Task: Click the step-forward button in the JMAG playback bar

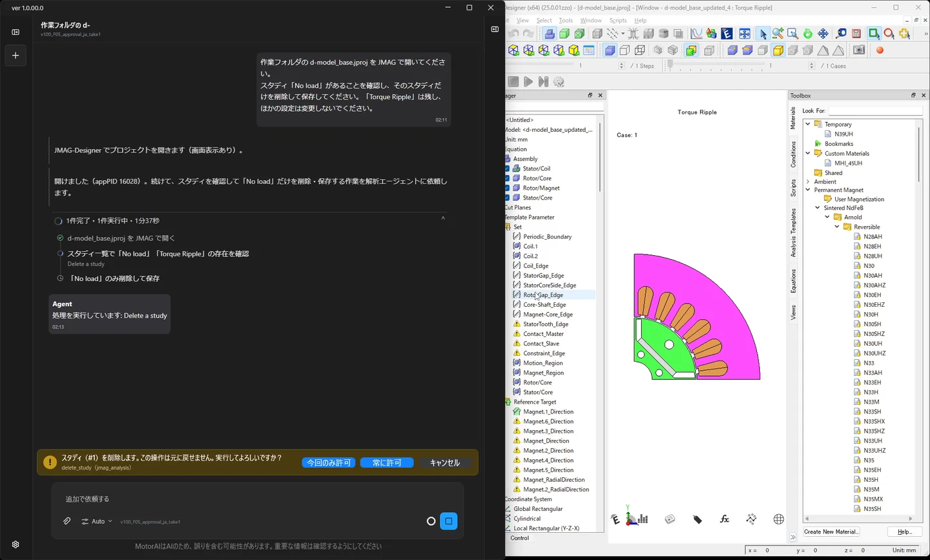Action: click(543, 82)
